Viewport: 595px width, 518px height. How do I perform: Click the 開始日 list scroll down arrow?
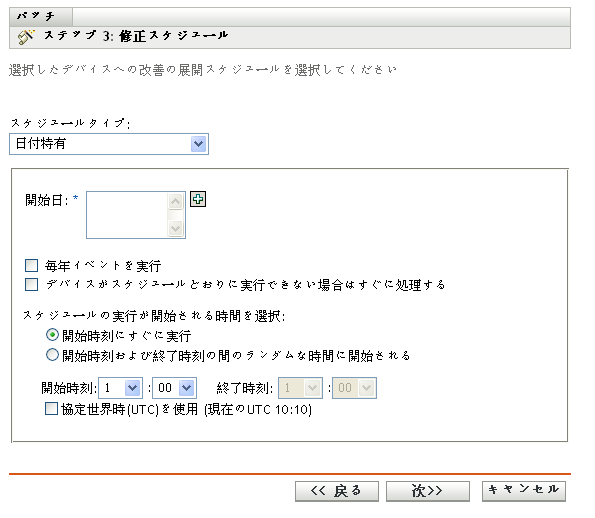(175, 228)
